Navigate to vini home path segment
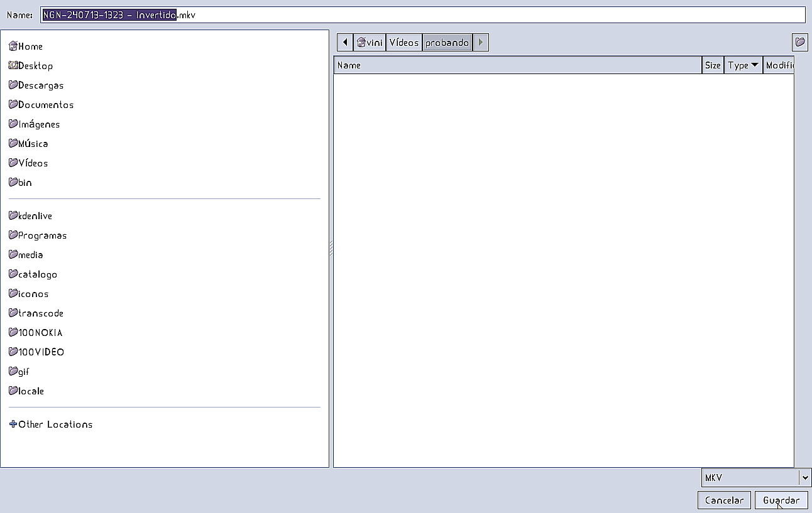Viewport: 812px width, 513px height. pyautogui.click(x=370, y=43)
